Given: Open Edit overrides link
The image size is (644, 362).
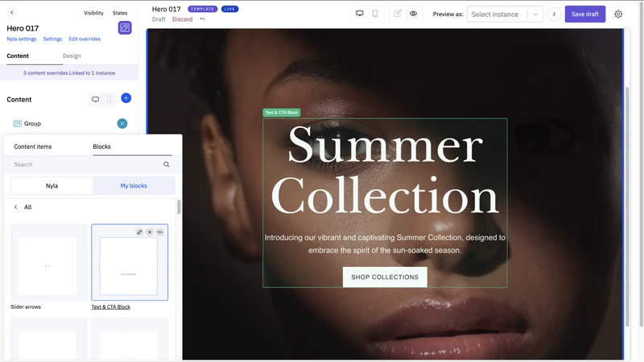Looking at the screenshot, I should (85, 39).
